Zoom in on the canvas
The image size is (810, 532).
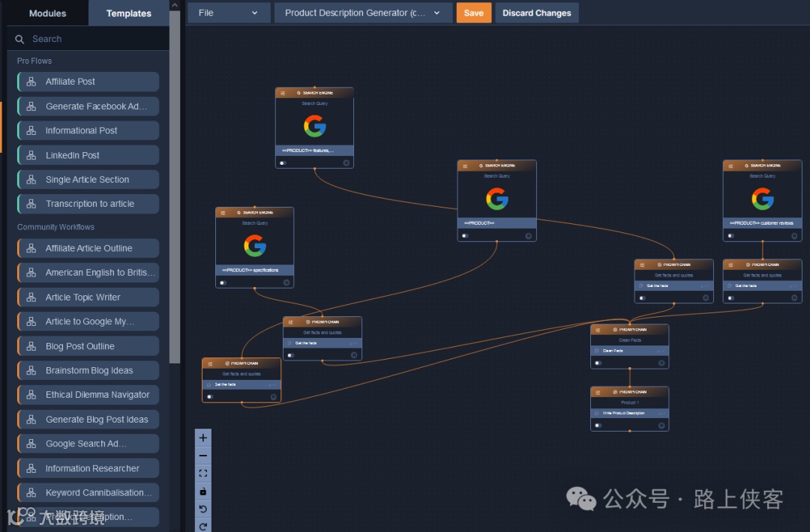point(203,438)
